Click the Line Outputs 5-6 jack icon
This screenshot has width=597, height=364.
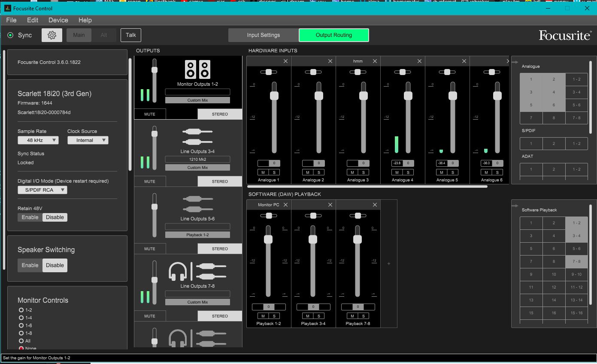pos(197,204)
